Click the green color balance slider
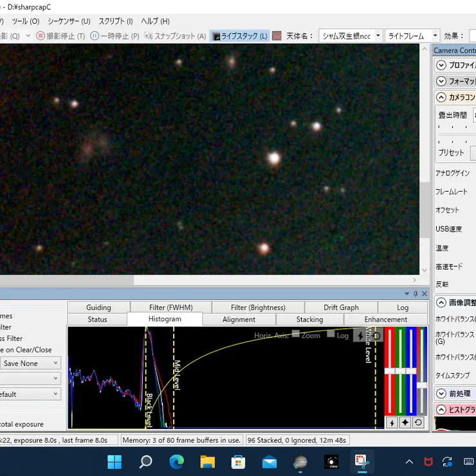The width and height of the screenshot is (476, 476). [400, 371]
